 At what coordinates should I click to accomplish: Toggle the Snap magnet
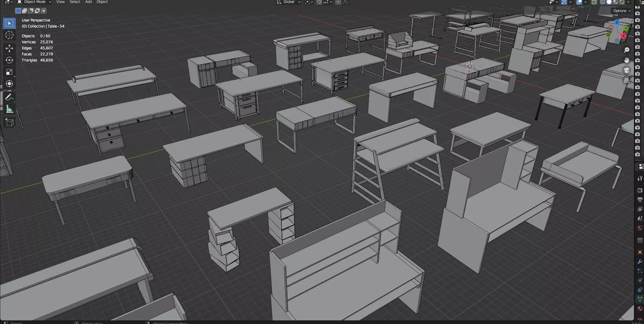pyautogui.click(x=319, y=2)
